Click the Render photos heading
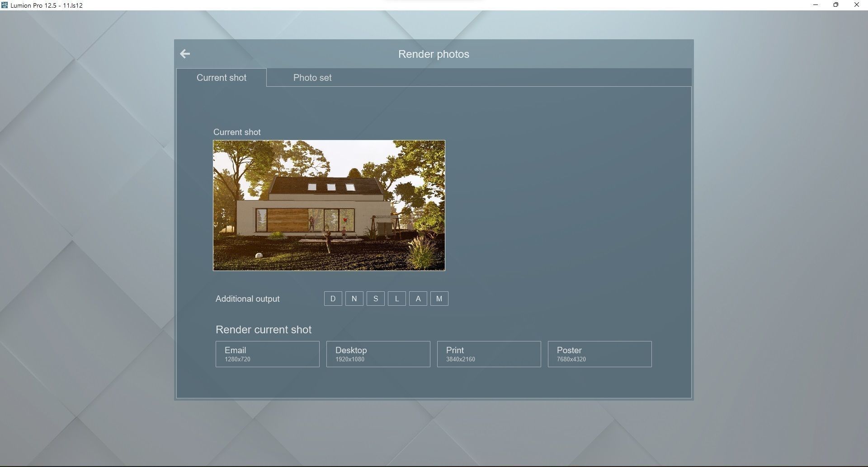This screenshot has width=868, height=467. click(x=434, y=54)
